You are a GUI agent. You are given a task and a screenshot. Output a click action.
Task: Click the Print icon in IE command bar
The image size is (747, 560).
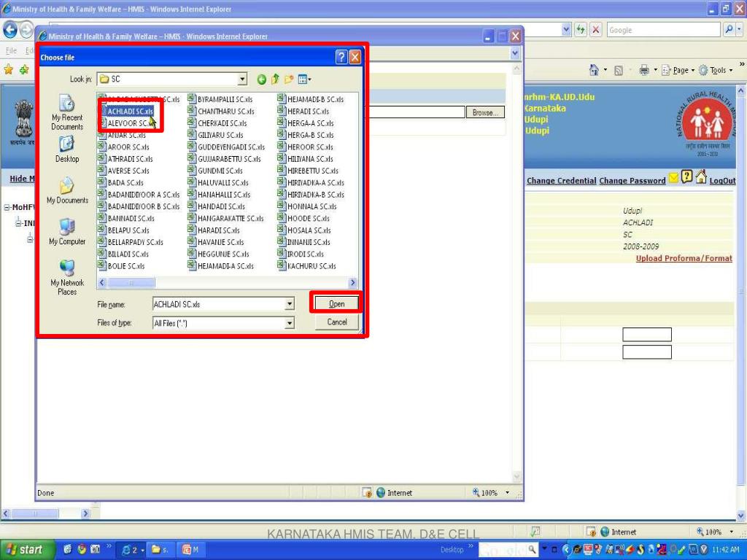[x=644, y=71]
